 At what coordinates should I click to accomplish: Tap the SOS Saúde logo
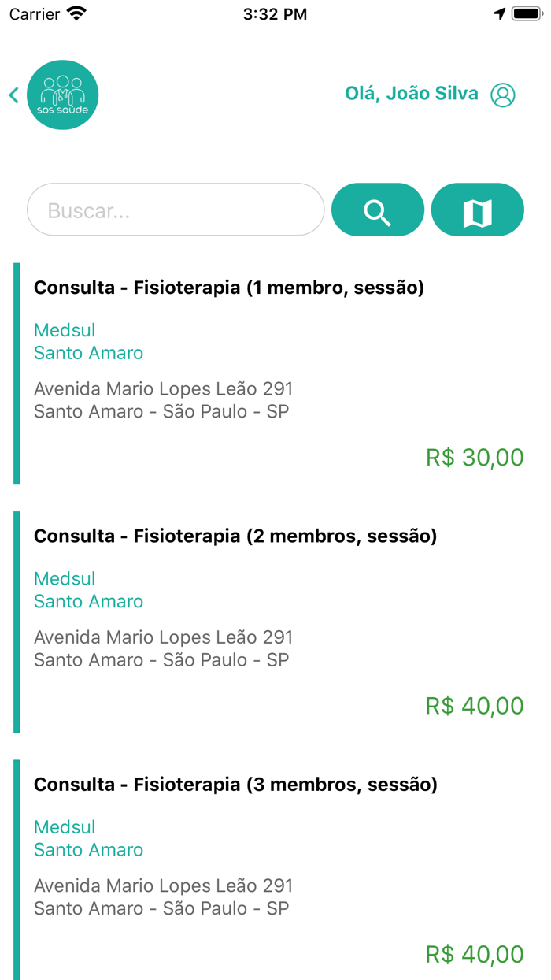point(62,94)
